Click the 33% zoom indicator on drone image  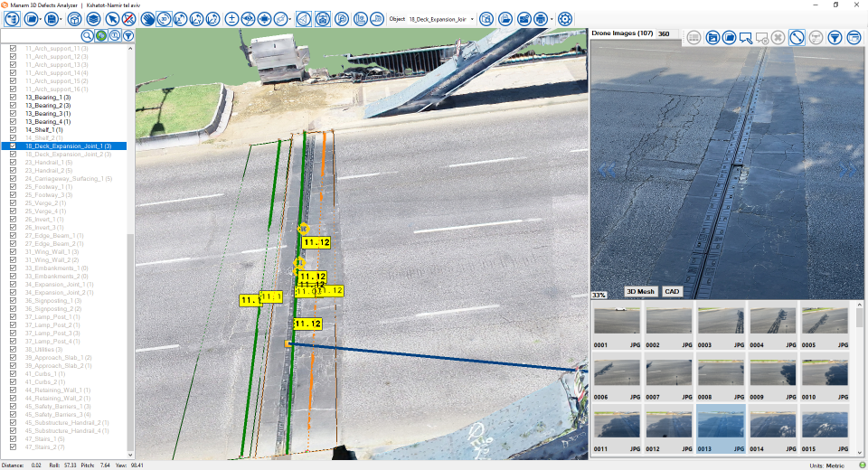(599, 295)
